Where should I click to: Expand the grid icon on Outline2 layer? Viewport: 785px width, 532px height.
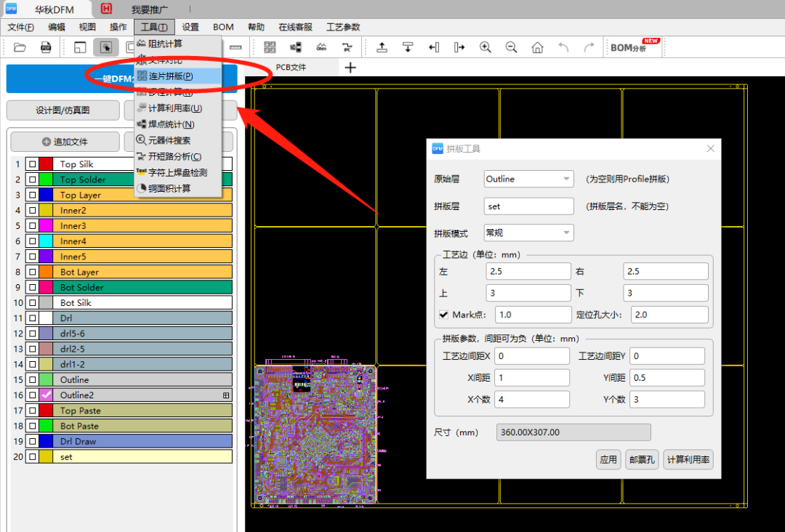point(226,395)
